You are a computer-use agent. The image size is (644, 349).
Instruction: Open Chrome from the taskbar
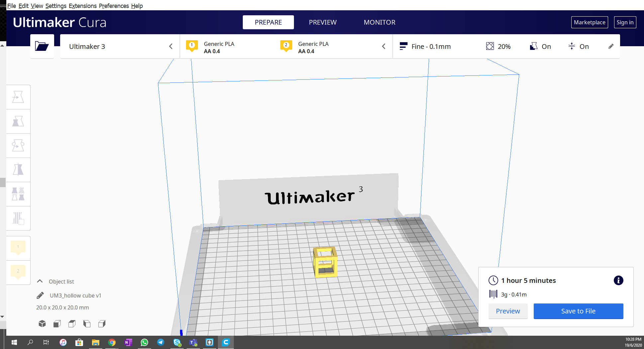coord(112,342)
